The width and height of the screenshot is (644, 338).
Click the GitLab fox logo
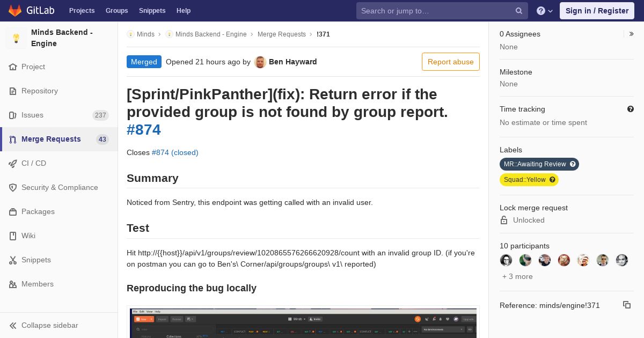(15, 11)
